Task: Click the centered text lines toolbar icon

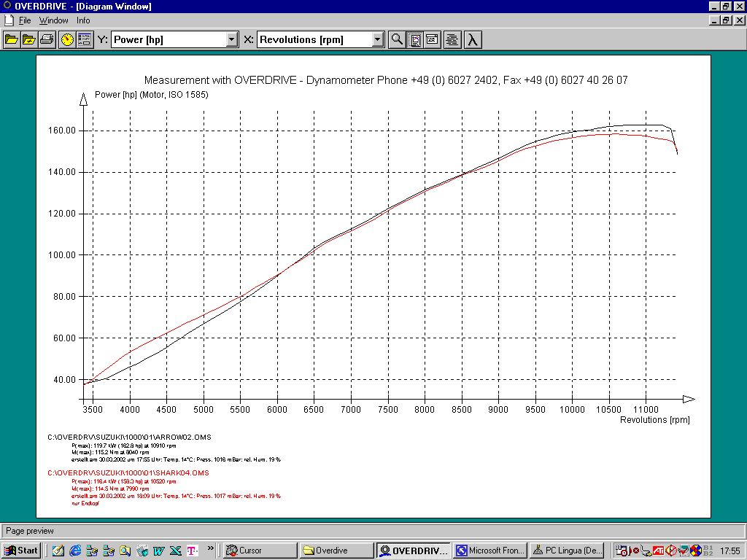Action: (452, 39)
